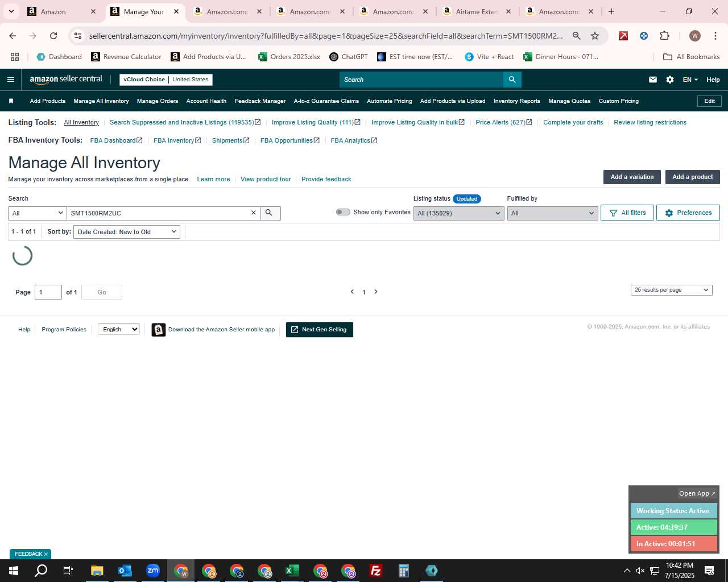Open a new browser tab
728x582 pixels.
(x=611, y=11)
